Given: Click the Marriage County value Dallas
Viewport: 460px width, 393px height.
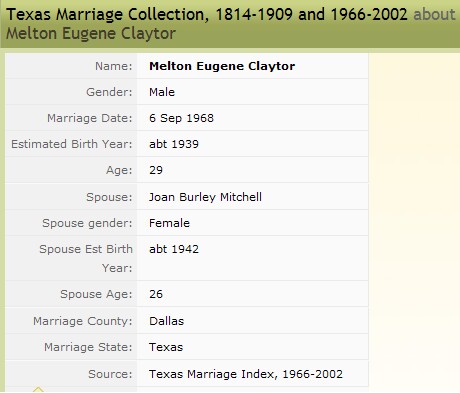Looking at the screenshot, I should [166, 321].
